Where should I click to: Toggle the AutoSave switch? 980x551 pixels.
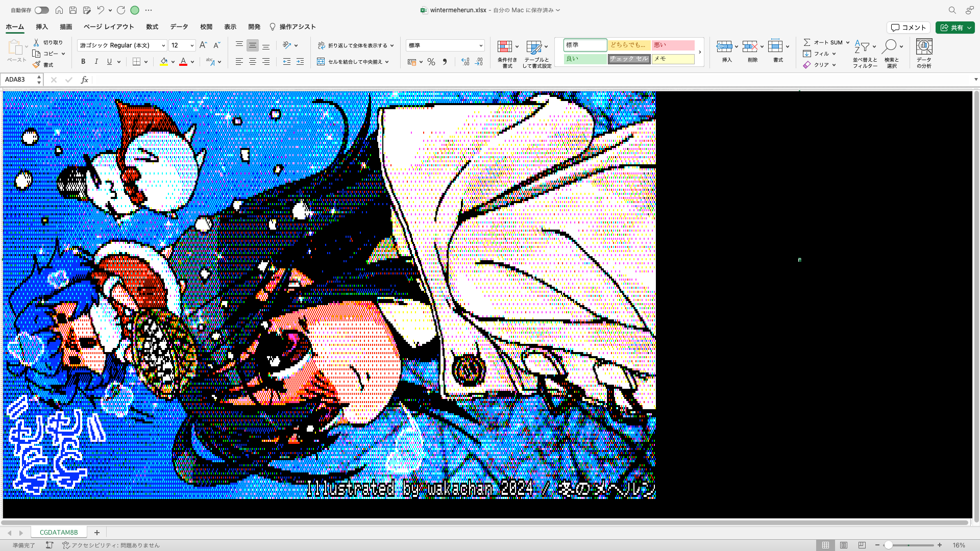(42, 10)
